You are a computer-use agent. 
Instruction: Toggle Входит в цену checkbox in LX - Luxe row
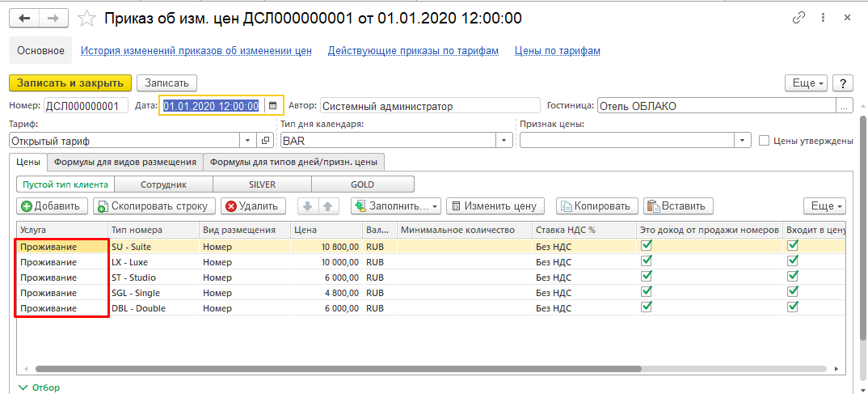793,261
